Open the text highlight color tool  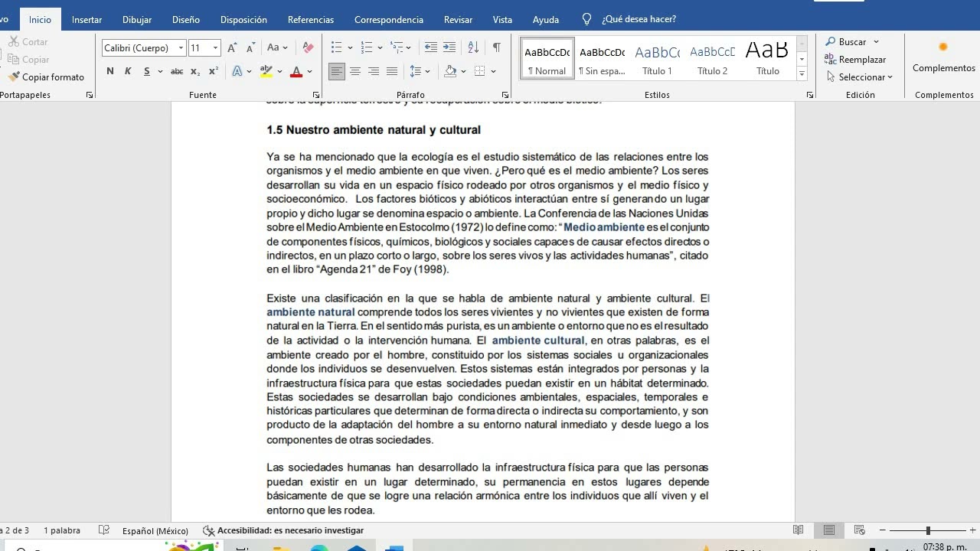click(266, 71)
